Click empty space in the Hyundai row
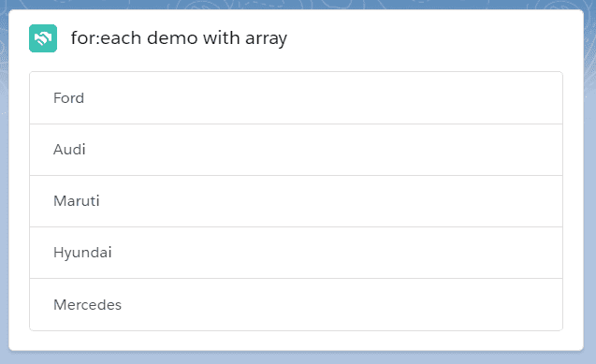The height and width of the screenshot is (364, 596). point(339,253)
